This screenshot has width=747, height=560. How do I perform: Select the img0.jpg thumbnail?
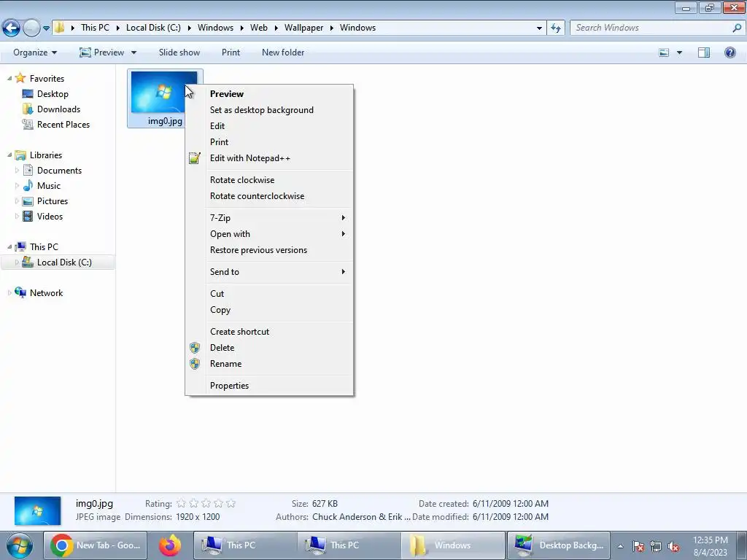click(x=164, y=93)
